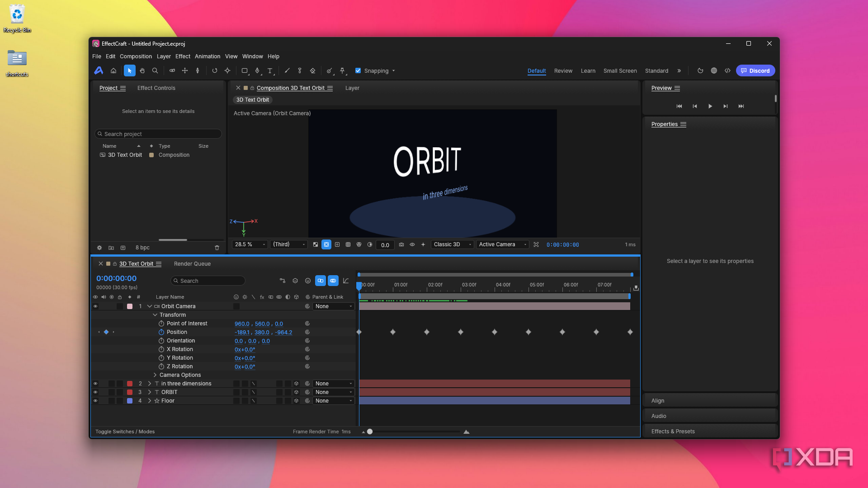Image resolution: width=868 pixels, height=488 pixels.
Task: Click the timeline zoom slider handle
Action: 370,432
